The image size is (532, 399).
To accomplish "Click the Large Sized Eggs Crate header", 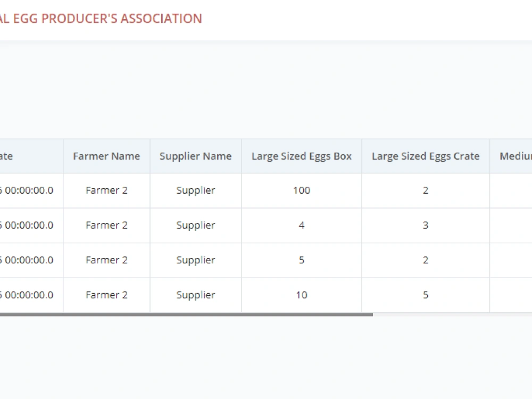I will point(426,156).
